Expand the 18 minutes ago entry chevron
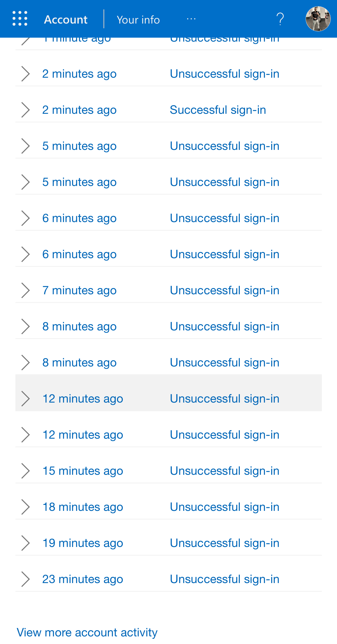This screenshot has height=644, width=337. click(25, 507)
